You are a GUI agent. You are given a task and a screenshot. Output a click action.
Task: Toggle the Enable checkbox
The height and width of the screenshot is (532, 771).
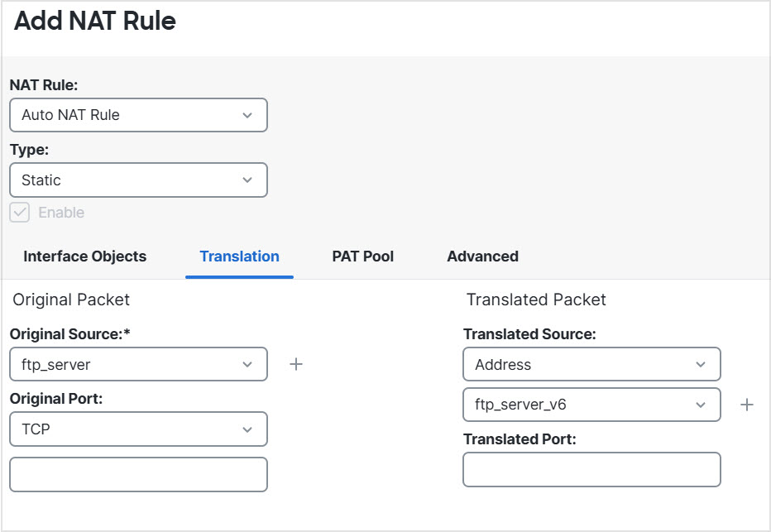pyautogui.click(x=20, y=213)
